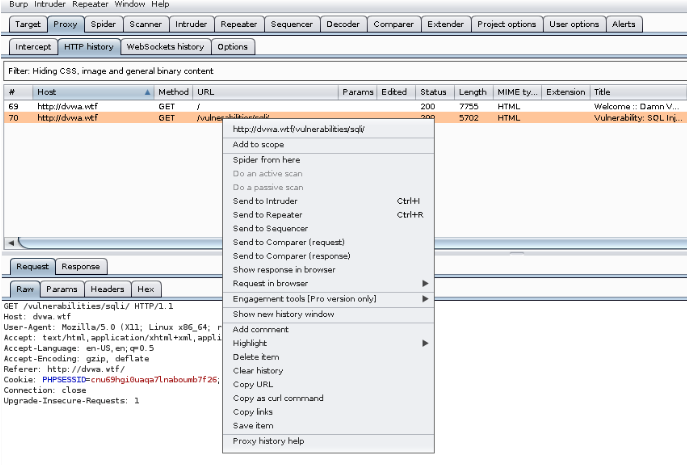Screen dimensions: 688x465
Task: Open the Help menu
Action: coord(160,4)
